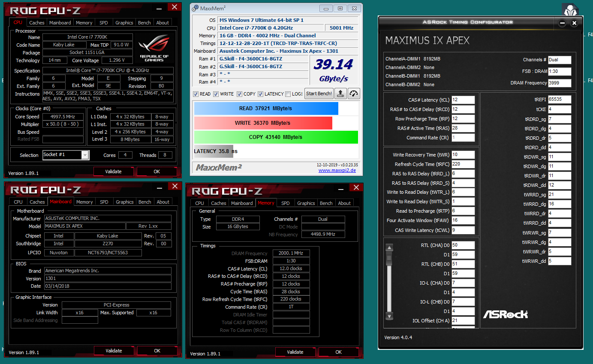This screenshot has height=364, width=593.
Task: Click the Write Recovery Time (tWR) field
Action: click(463, 155)
